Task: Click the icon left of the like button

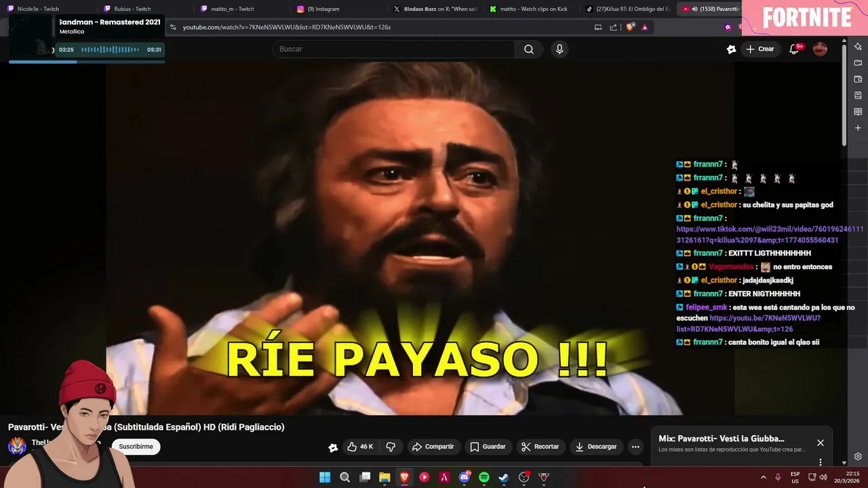Action: point(333,447)
